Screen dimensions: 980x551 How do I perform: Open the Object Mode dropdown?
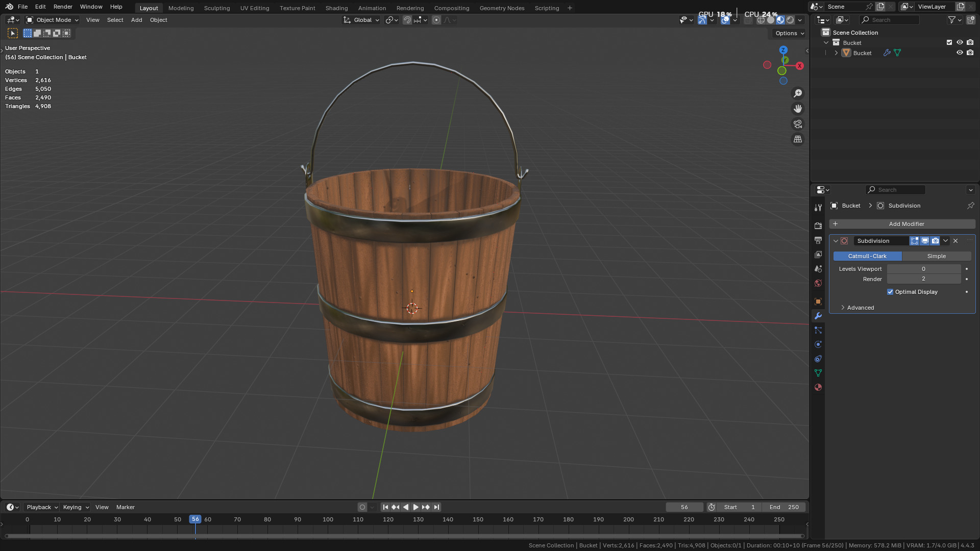[53, 20]
